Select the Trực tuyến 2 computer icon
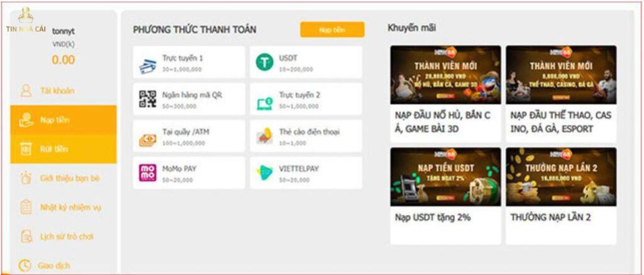The height and width of the screenshot is (275, 644). point(265,103)
